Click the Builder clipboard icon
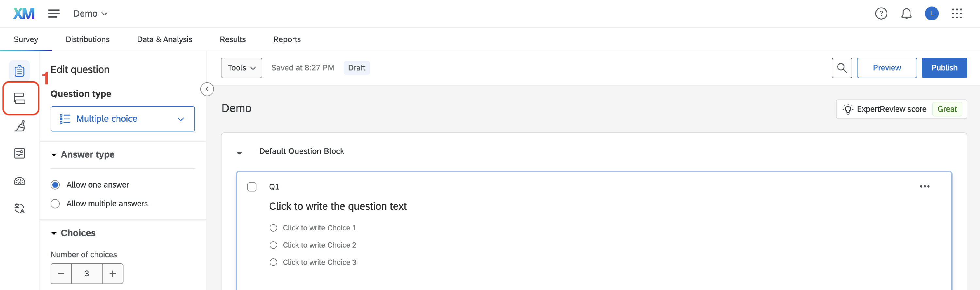Viewport: 980px width, 290px height. pos(19,71)
